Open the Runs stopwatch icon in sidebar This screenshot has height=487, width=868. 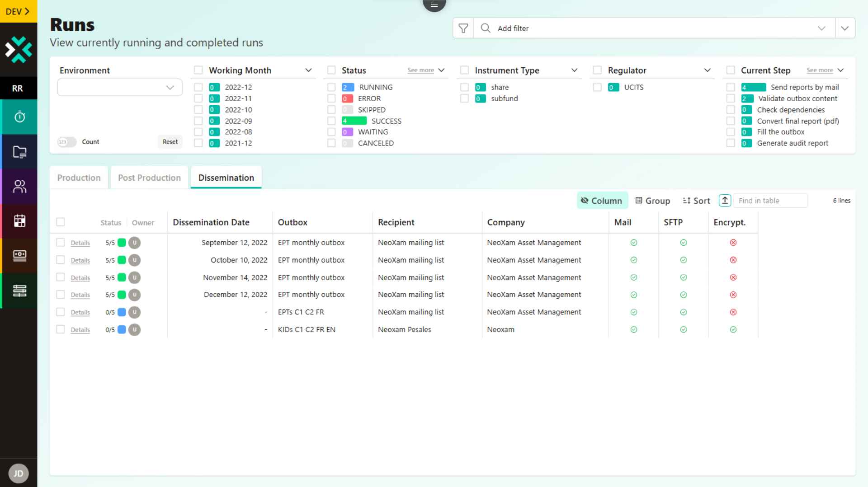19,117
